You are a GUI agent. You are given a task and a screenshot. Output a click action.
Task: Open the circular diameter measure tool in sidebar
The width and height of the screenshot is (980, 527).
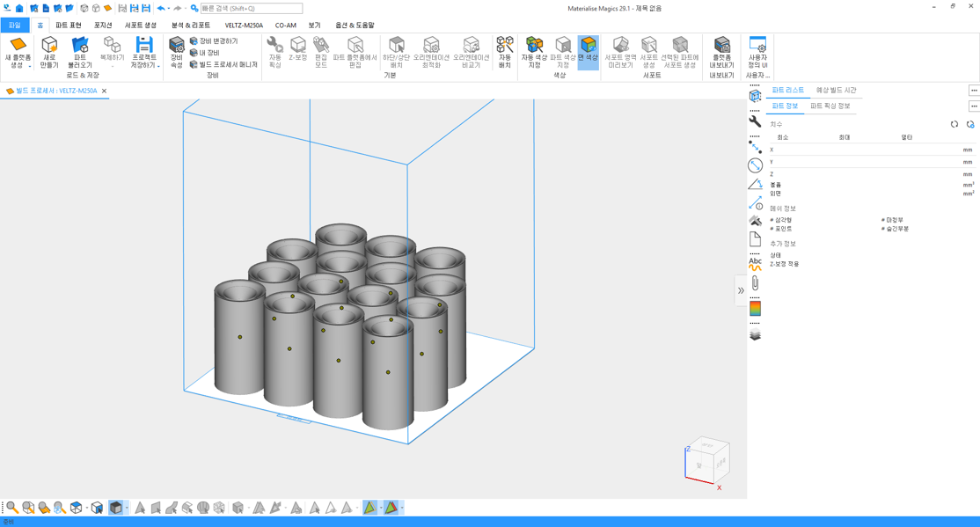point(755,165)
